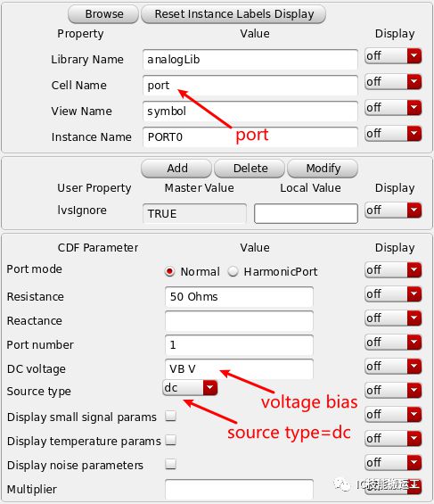Select the HarmonicPort radio button
434x504 pixels.
pos(233,271)
